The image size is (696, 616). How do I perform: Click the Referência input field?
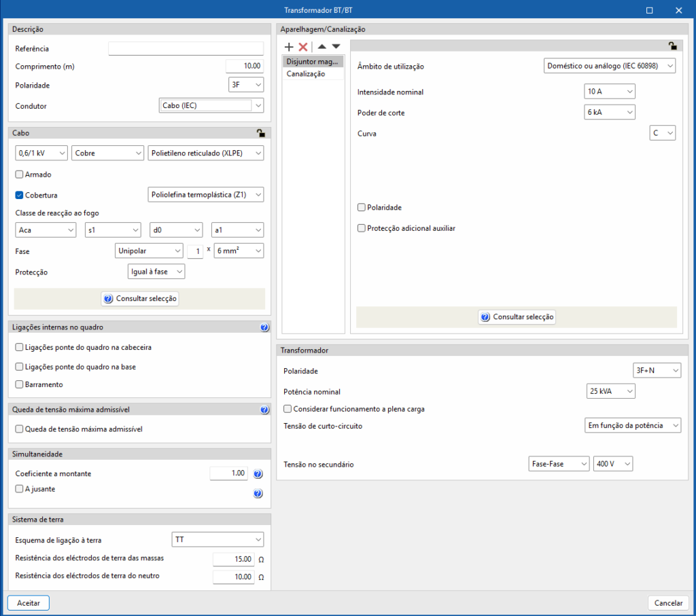(185, 48)
